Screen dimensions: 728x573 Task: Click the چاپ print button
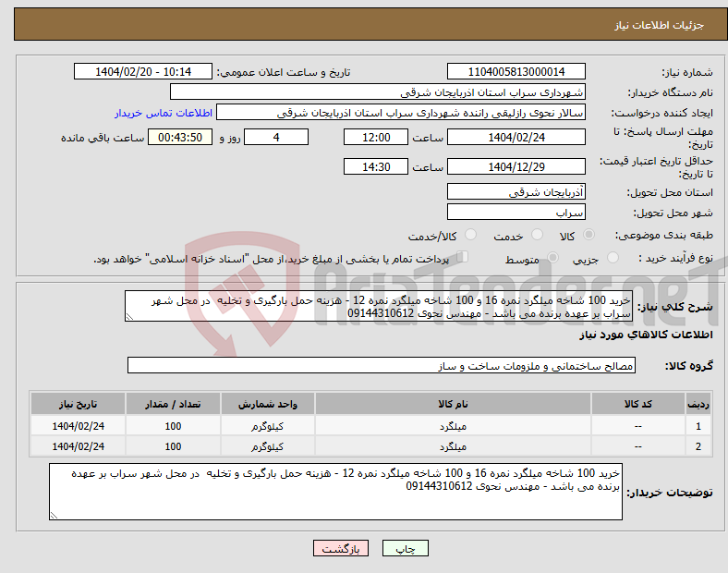point(406,548)
